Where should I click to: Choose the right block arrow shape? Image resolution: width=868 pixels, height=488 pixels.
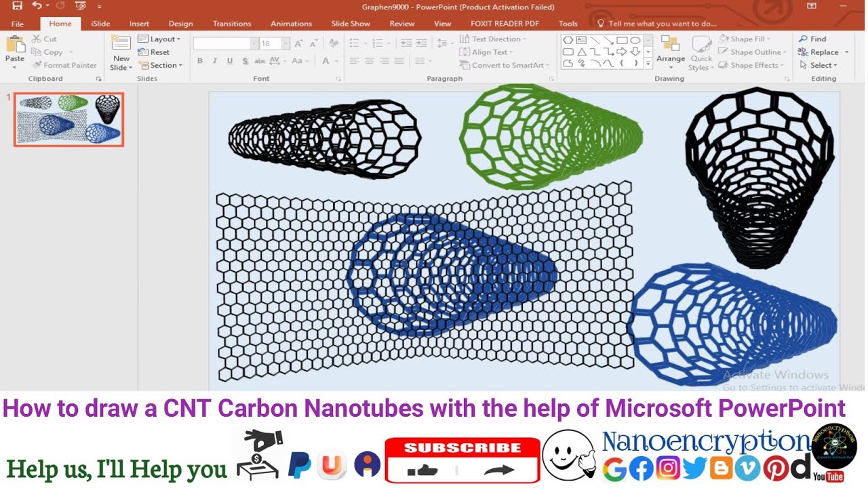click(621, 52)
